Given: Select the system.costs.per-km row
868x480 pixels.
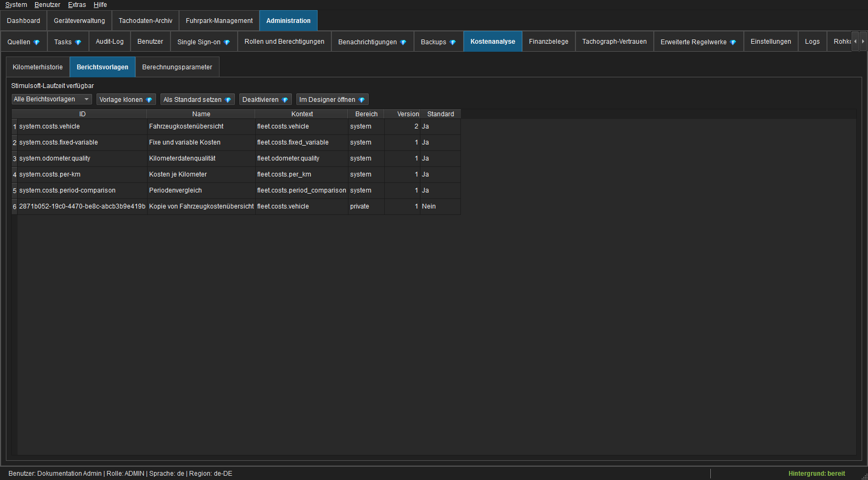Looking at the screenshot, I should [236, 174].
